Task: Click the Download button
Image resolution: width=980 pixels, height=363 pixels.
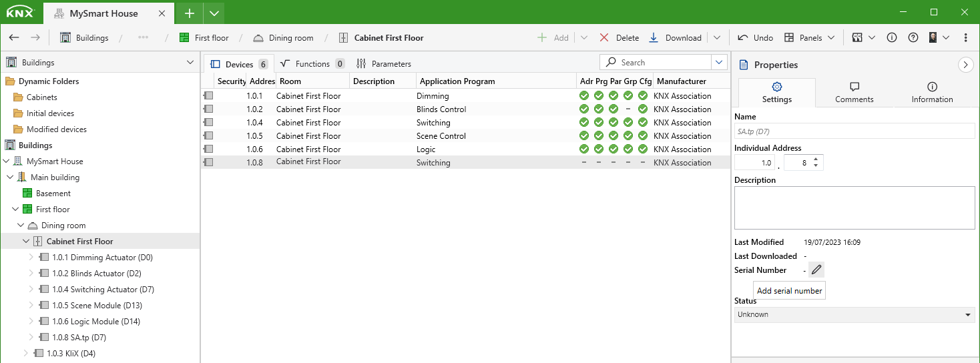Action: 676,38
